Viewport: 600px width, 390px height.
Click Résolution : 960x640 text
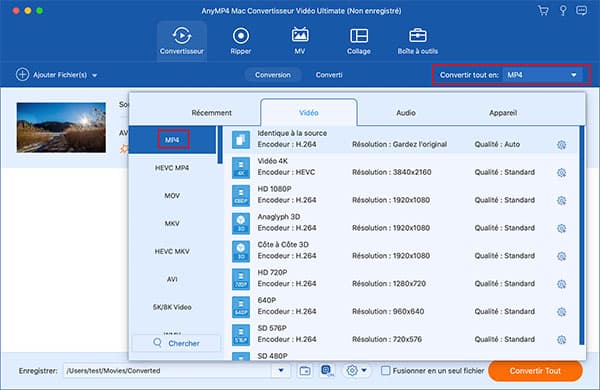[388, 312]
